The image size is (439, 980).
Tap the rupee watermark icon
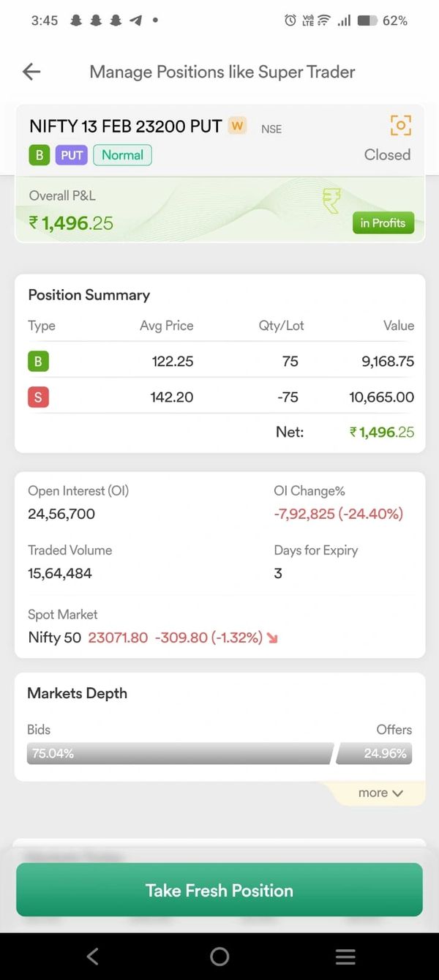pos(331,201)
